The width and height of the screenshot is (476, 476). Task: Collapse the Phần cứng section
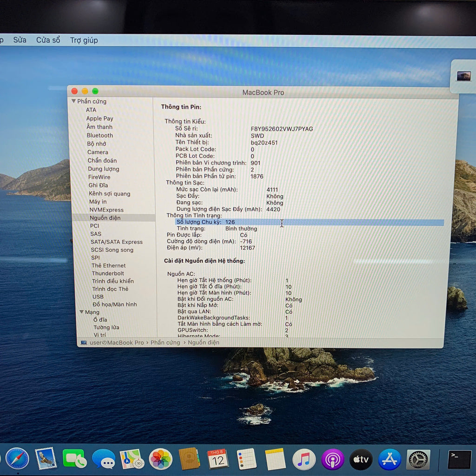tap(73, 101)
